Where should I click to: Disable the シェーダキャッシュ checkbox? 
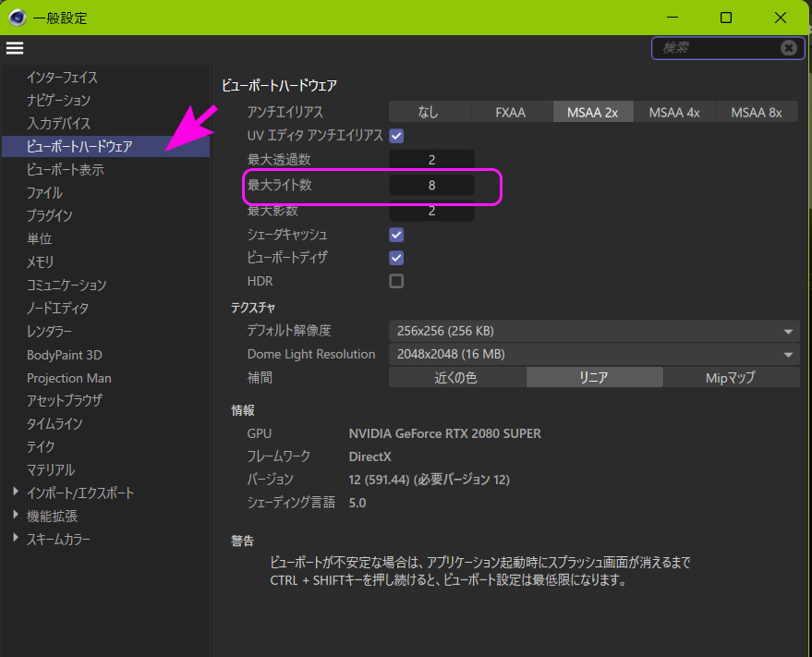pyautogui.click(x=396, y=235)
